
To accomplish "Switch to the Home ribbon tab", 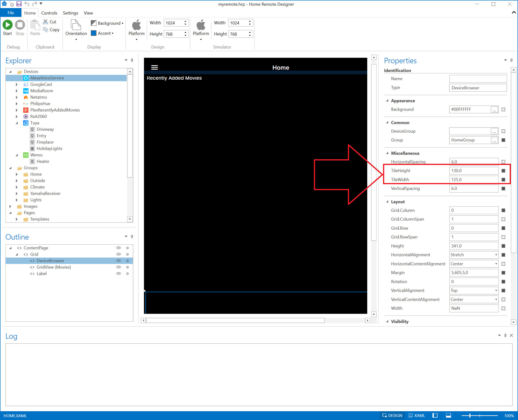I will [30, 13].
